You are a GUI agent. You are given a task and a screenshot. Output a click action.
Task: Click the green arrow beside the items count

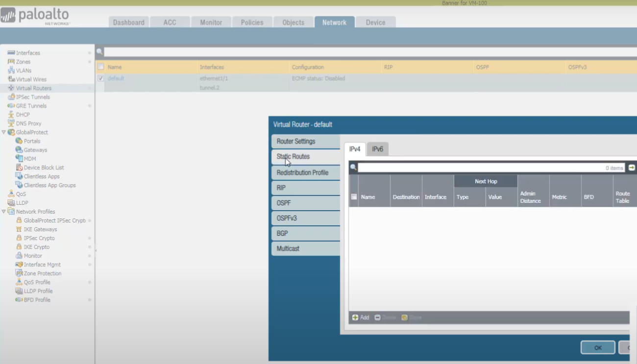point(632,168)
